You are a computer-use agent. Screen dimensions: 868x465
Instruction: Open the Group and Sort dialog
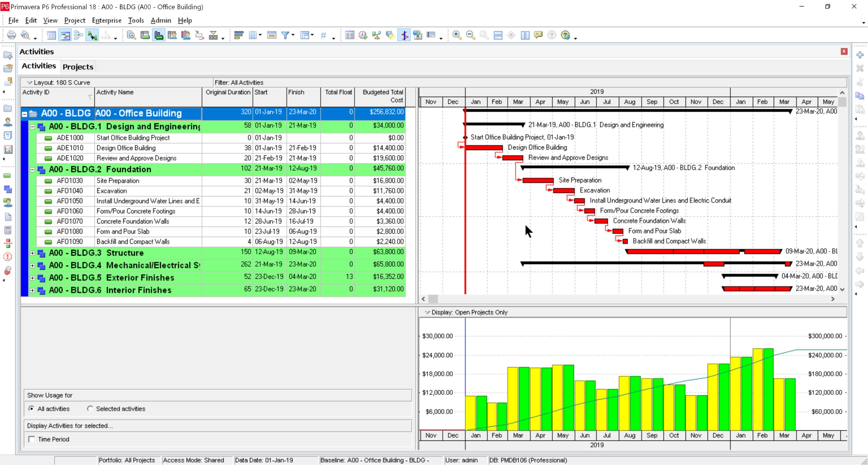[305, 35]
